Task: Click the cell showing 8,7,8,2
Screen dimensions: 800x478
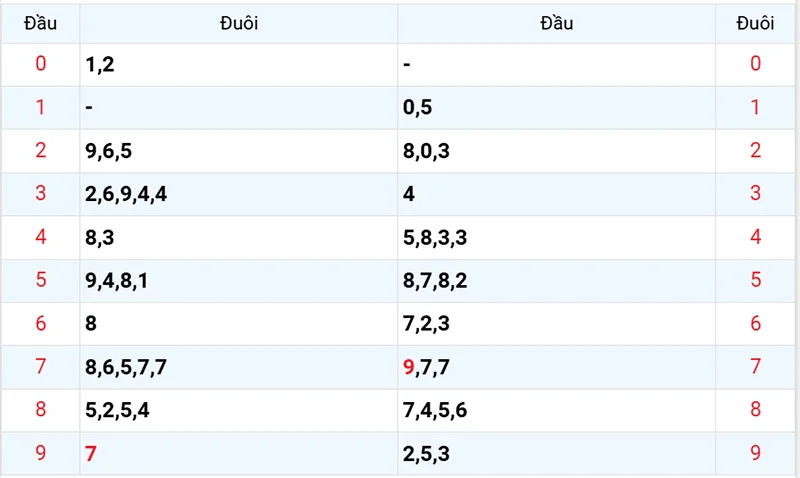Action: tap(435, 281)
